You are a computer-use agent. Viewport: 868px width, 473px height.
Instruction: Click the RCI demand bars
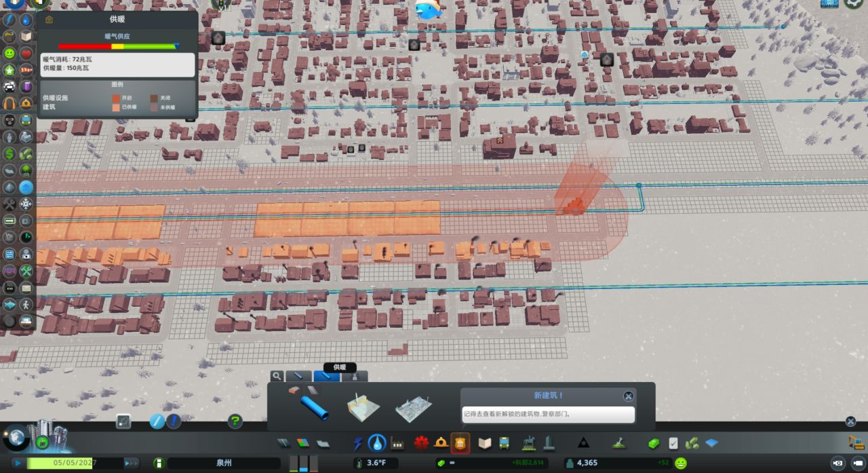pyautogui.click(x=304, y=463)
